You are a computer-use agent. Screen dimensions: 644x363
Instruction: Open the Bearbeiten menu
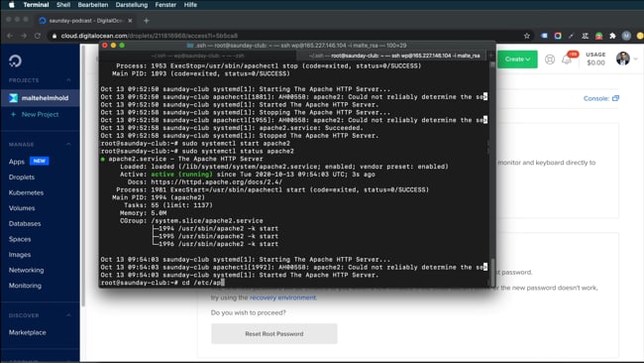pyautogui.click(x=93, y=5)
